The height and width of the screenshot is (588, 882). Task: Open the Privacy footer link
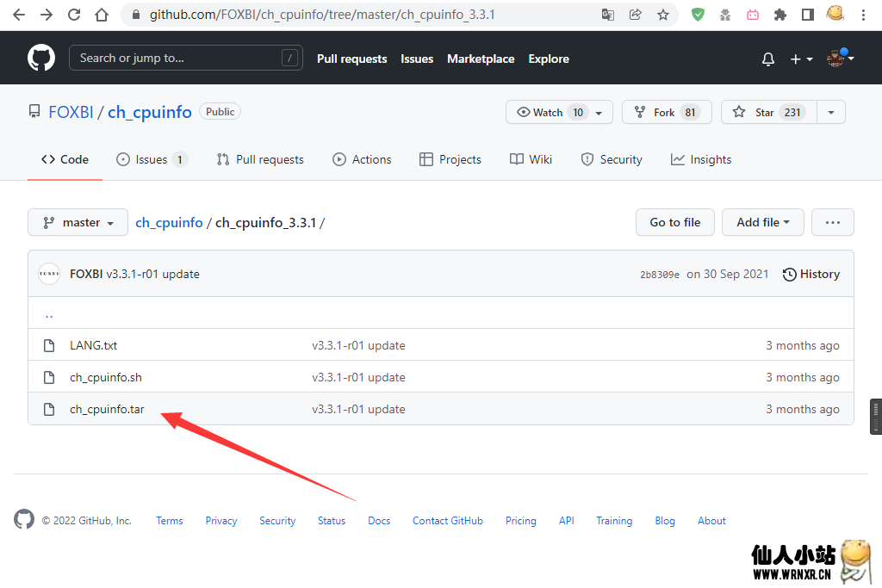[x=221, y=521]
